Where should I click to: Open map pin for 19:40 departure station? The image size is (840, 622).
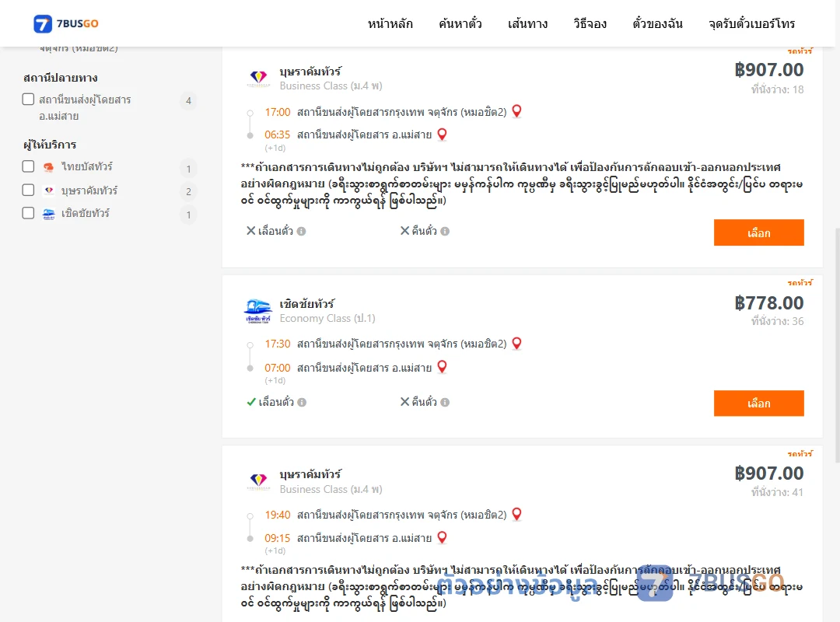coord(517,514)
